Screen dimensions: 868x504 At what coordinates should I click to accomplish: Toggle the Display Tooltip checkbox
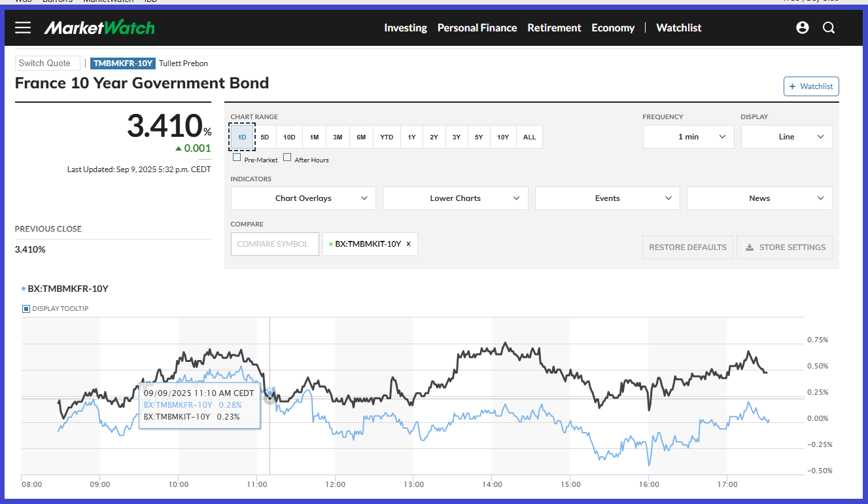tap(26, 309)
